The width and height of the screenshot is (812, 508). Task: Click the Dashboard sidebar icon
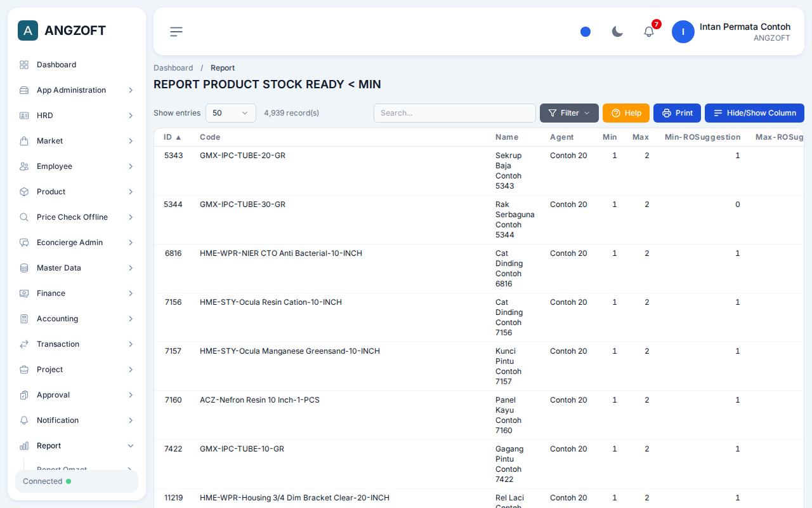[24, 65]
